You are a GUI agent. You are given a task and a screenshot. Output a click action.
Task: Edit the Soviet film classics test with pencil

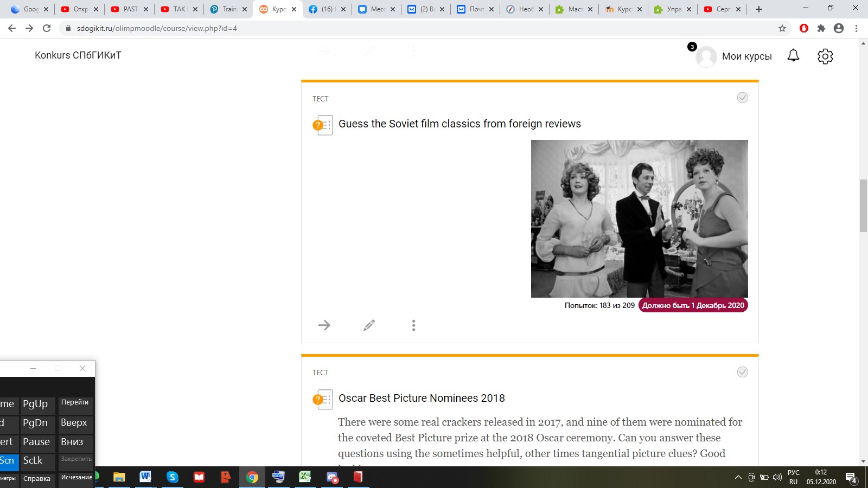[369, 325]
